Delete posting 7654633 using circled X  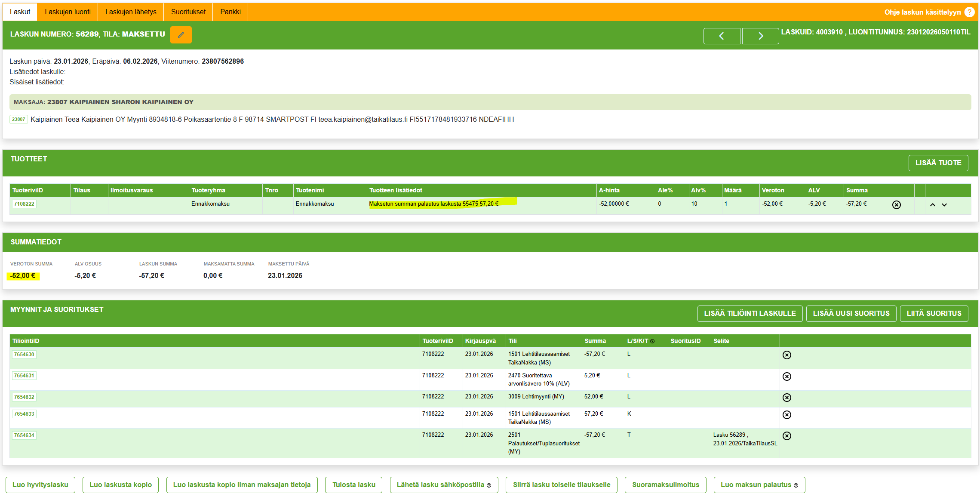786,415
